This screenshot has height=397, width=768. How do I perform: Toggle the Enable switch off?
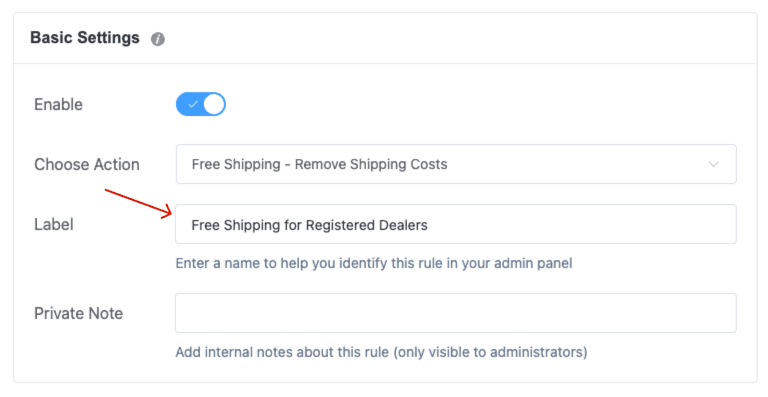(201, 104)
